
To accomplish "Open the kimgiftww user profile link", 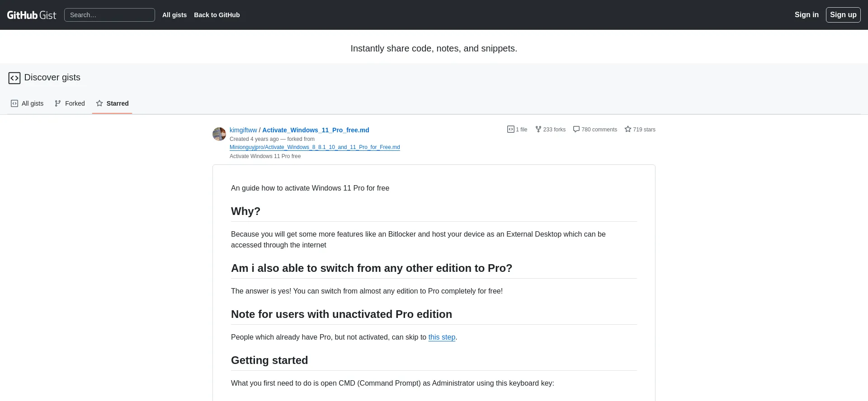I will [243, 130].
